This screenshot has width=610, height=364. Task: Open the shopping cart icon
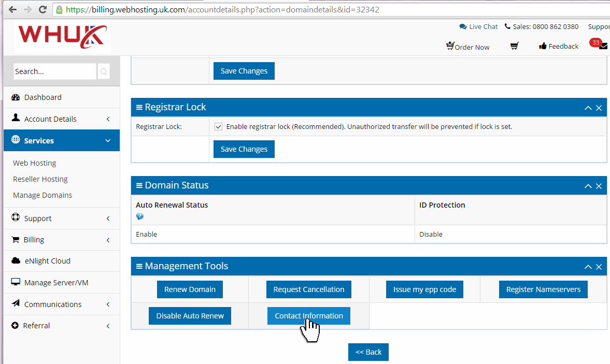[x=514, y=47]
